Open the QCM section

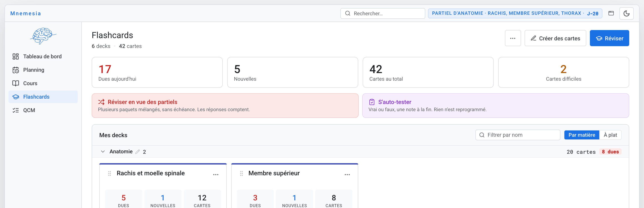point(43,110)
